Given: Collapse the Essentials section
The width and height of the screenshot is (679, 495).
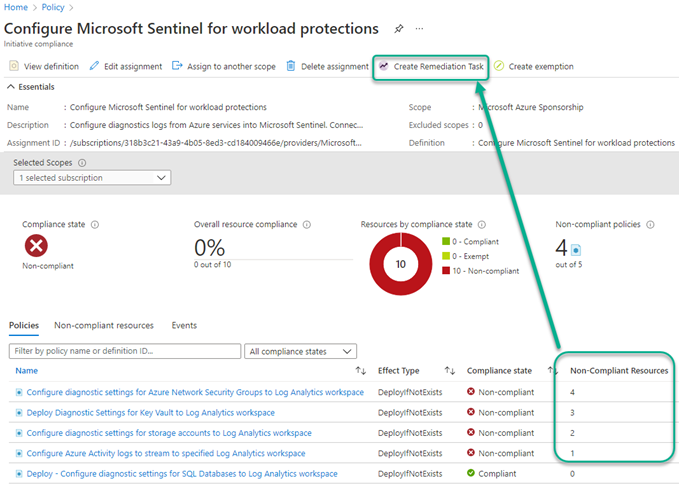Looking at the screenshot, I should (12, 87).
